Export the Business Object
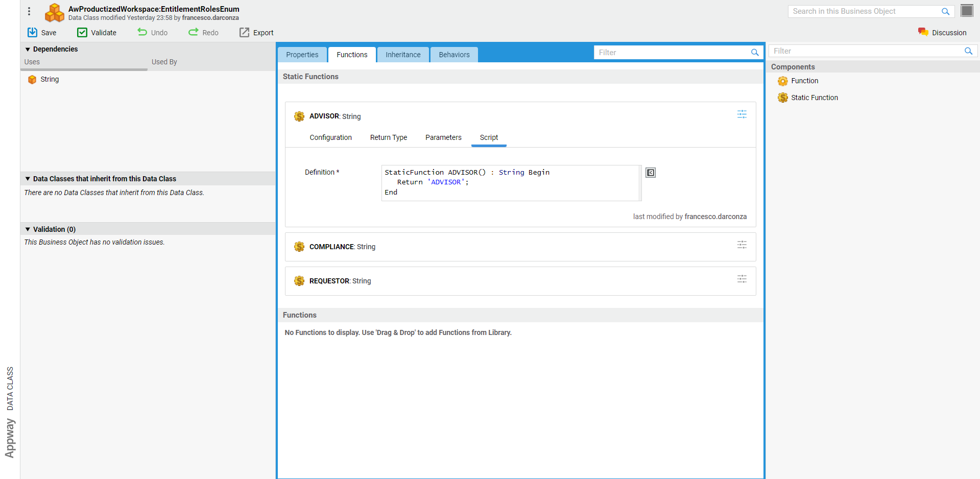The image size is (980, 479). click(x=256, y=32)
